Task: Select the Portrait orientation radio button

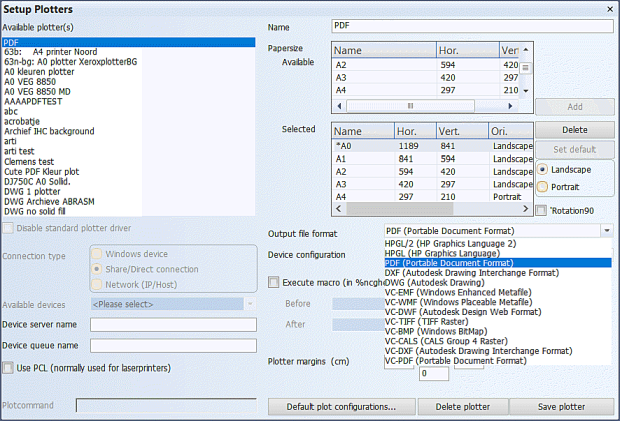Action: pos(543,186)
